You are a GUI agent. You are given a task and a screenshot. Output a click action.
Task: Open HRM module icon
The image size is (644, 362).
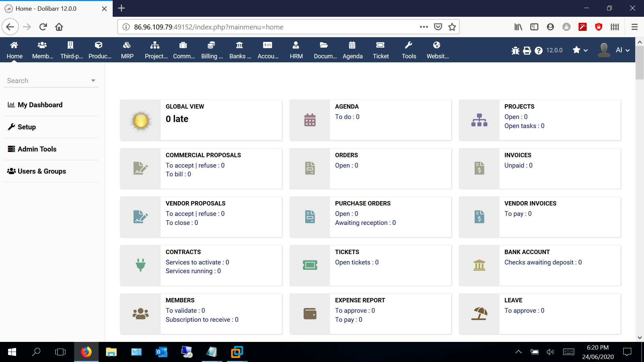(x=296, y=45)
